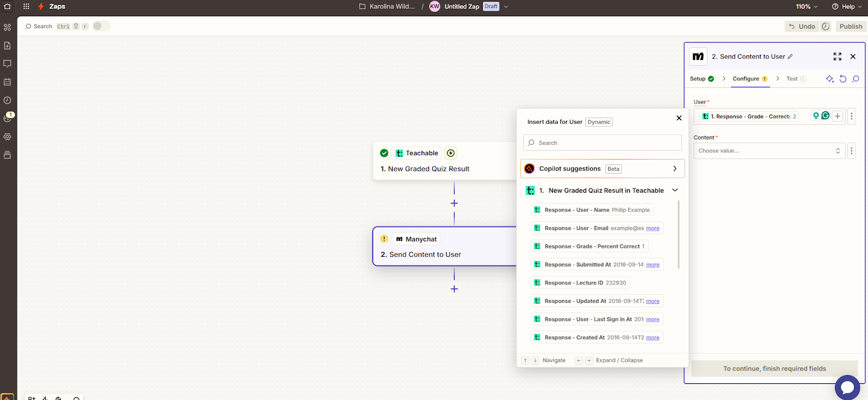Screen dimensions: 868x400
Task: Collapse New Graded Quiz Result in Teachable
Action: click(675, 191)
